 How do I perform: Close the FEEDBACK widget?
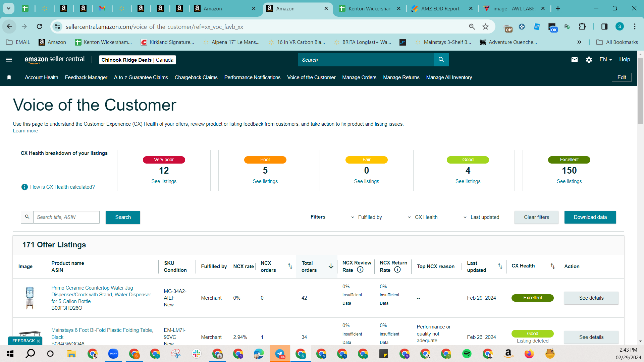click(39, 341)
